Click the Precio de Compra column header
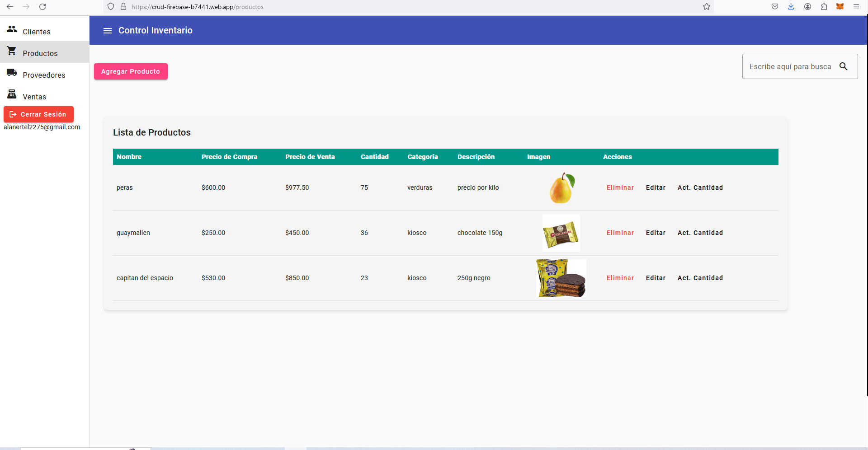The image size is (868, 450). point(229,157)
